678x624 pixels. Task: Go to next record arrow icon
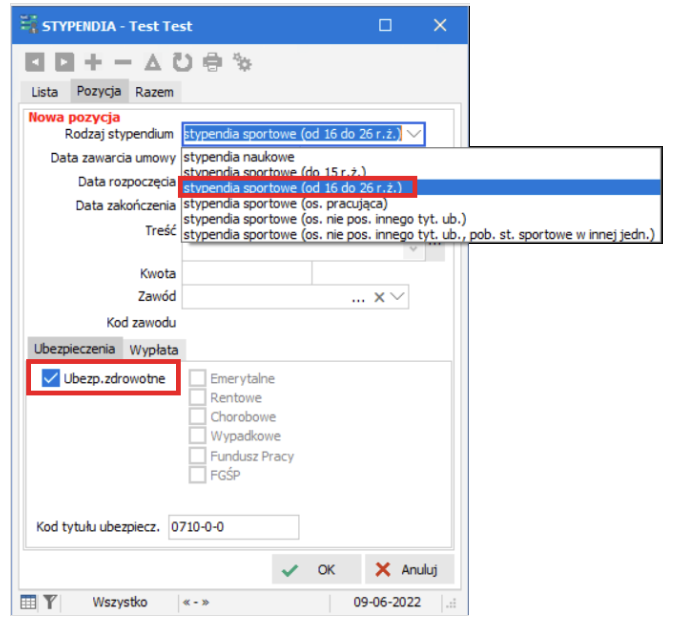[64, 62]
